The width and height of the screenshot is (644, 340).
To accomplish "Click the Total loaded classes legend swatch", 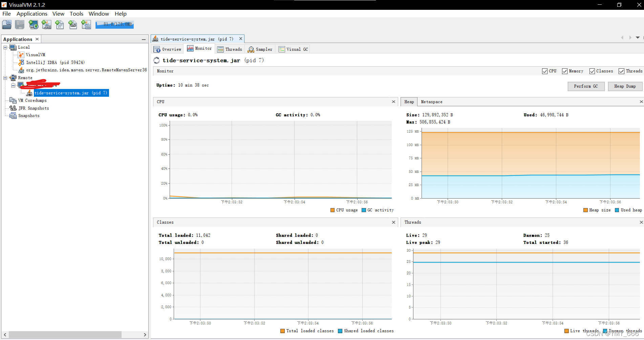I will (x=282, y=331).
